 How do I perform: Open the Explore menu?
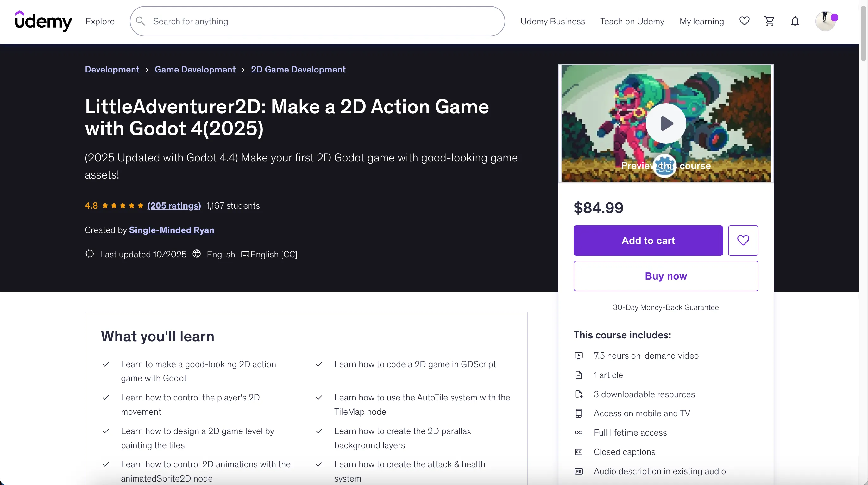(100, 21)
